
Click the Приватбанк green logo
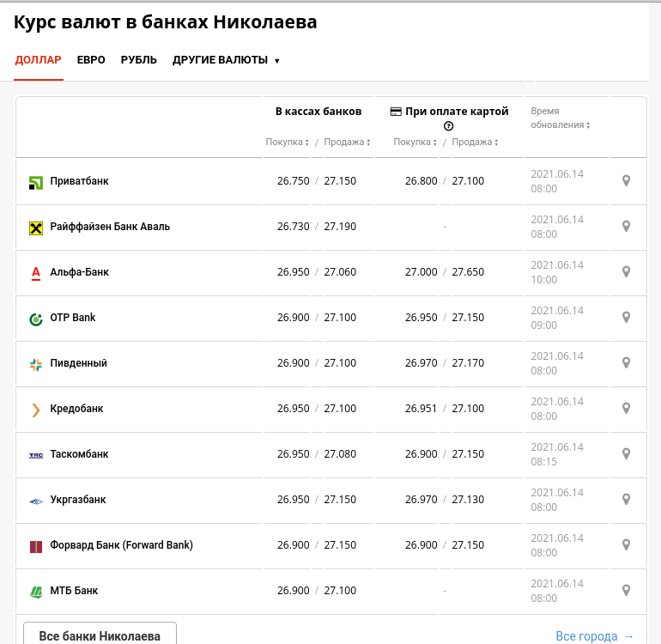pyautogui.click(x=36, y=183)
